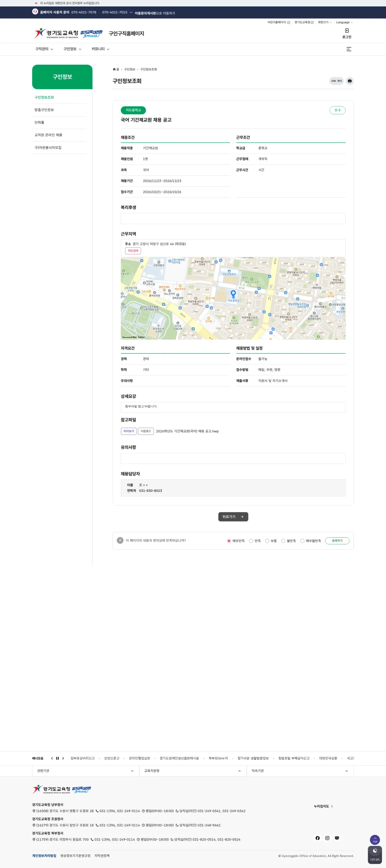
Task: Open 인력풀 sidebar item
Action: [x=39, y=123]
